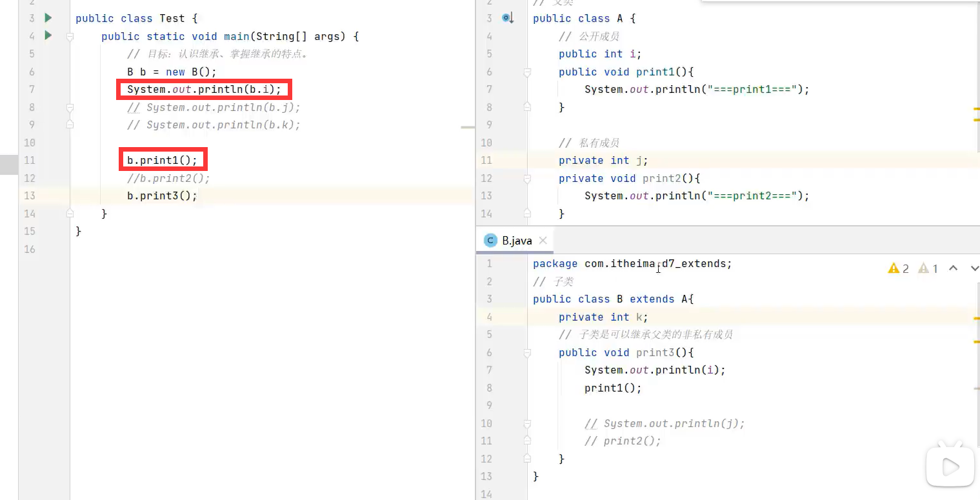Viewport: 980px width, 500px height.
Task: Click 'System.out.println(b.i);' in Test
Action: [x=204, y=89]
